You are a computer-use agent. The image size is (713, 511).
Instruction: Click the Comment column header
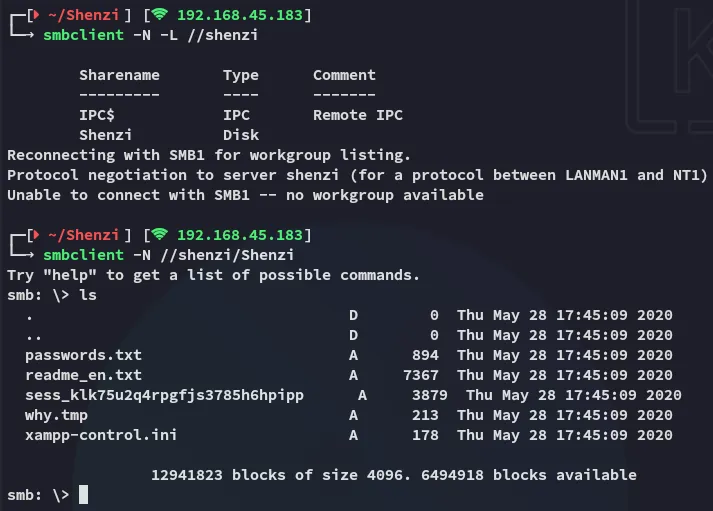coord(344,75)
